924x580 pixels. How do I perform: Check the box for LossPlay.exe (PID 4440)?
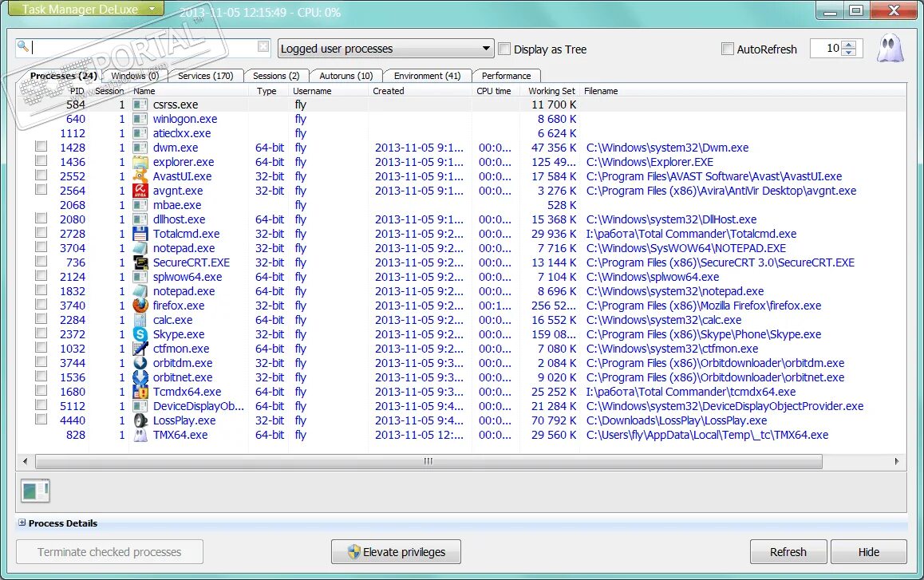click(x=41, y=419)
